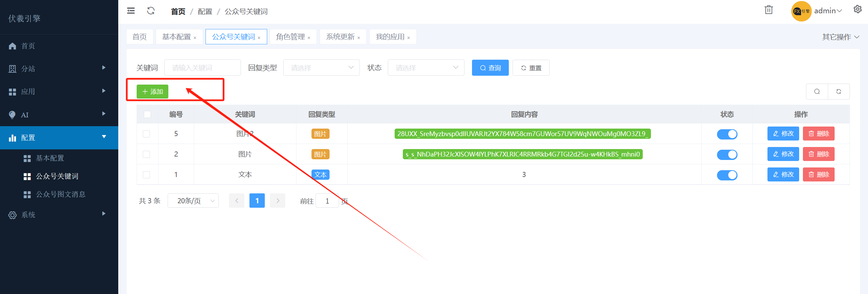The height and width of the screenshot is (294, 868).
Task: Close the 系统更新 tab
Action: click(x=359, y=38)
